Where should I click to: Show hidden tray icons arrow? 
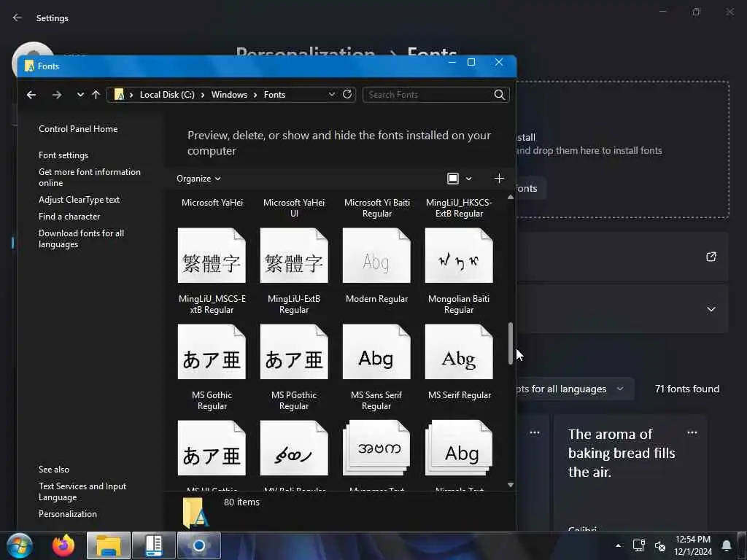[x=618, y=545]
